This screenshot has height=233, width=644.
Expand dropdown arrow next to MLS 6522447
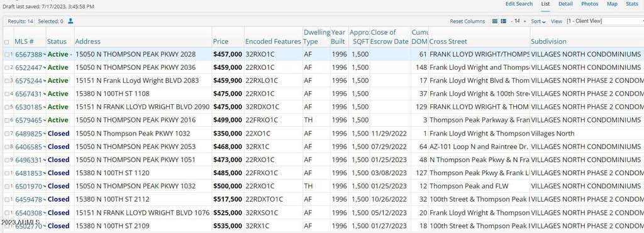pyautogui.click(x=45, y=68)
